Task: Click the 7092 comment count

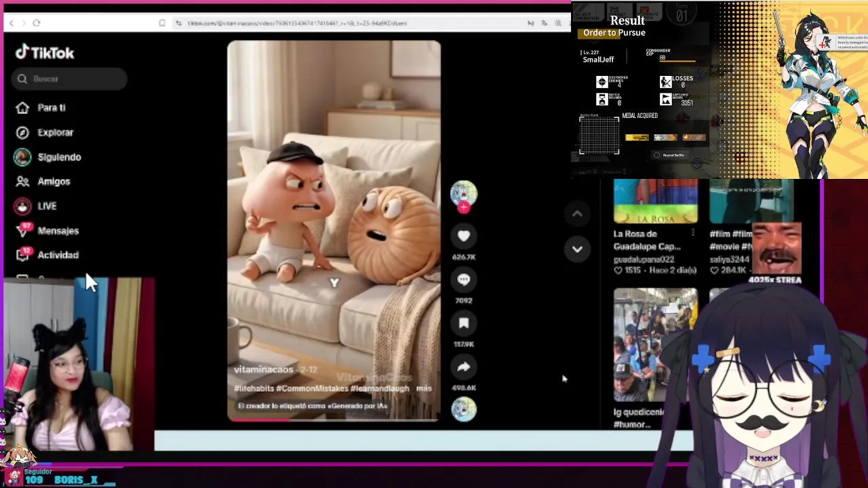Action: tap(464, 300)
